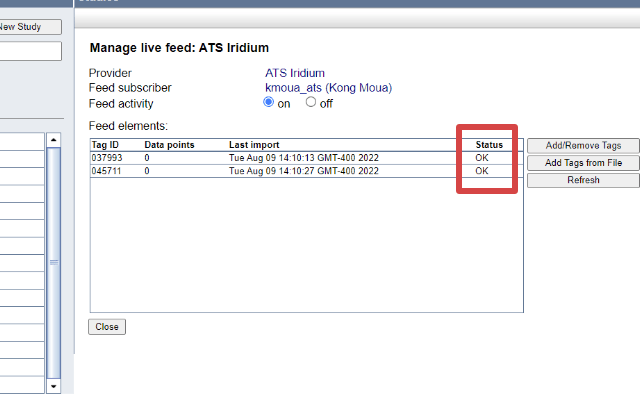Click the New Study button in sidebar
This screenshot has height=420, width=640.
point(30,27)
